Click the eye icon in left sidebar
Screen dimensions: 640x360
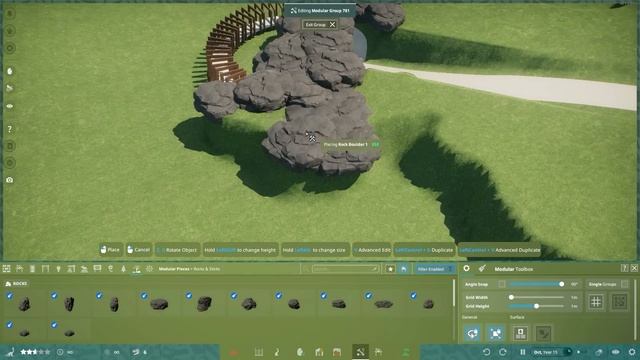coord(10,106)
